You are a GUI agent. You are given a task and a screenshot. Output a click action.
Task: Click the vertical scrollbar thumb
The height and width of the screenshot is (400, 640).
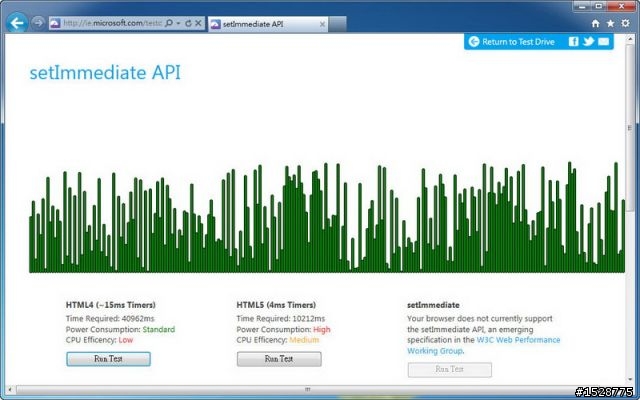point(630,128)
